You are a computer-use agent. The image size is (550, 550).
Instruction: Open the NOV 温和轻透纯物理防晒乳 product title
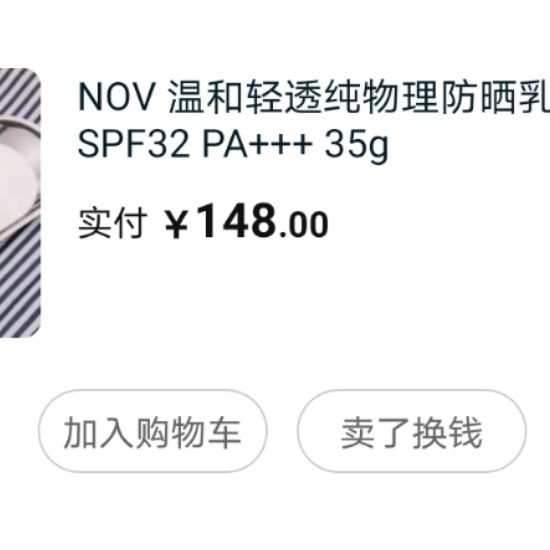tap(314, 98)
